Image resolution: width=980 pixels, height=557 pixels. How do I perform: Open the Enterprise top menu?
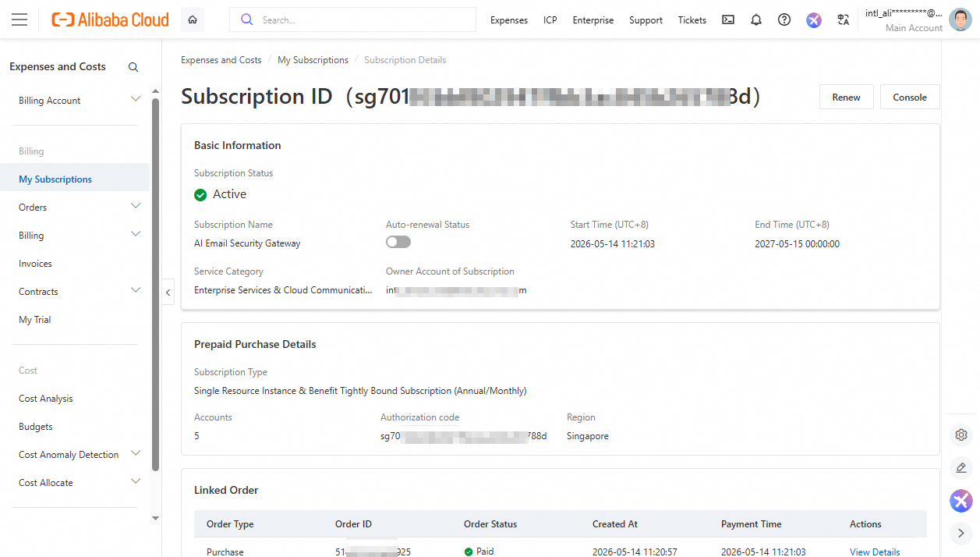(593, 20)
